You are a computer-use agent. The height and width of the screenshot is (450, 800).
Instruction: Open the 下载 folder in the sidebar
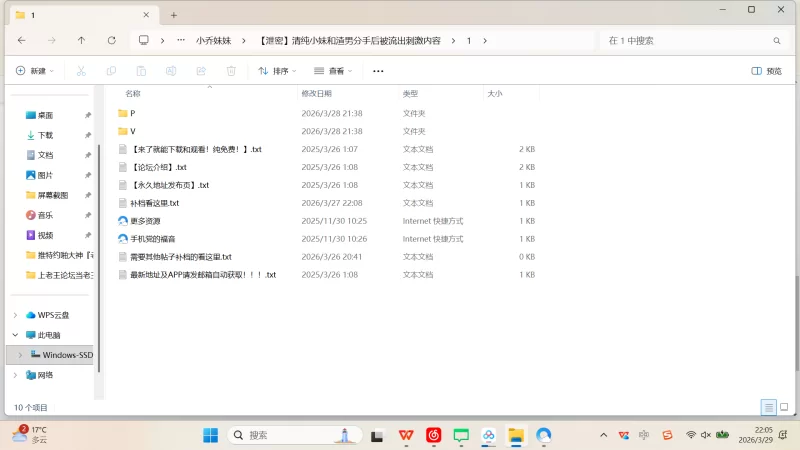45,135
